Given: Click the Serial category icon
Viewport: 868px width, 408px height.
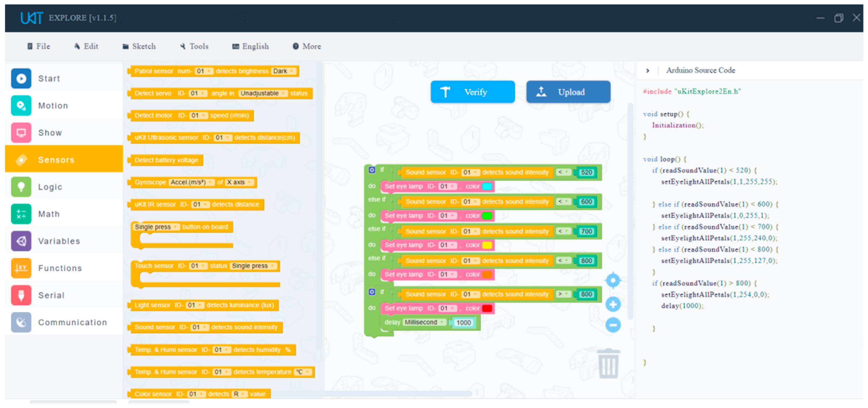Looking at the screenshot, I should click(x=21, y=295).
